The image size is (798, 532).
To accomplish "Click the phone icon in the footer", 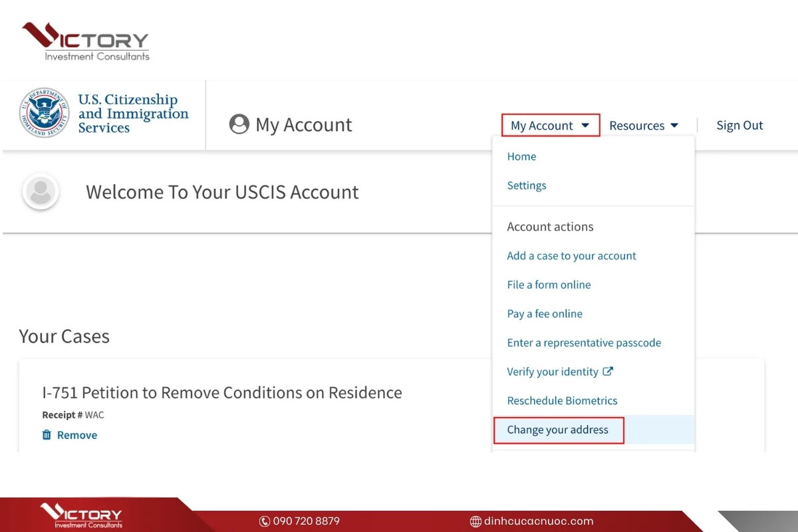I will coord(265,521).
